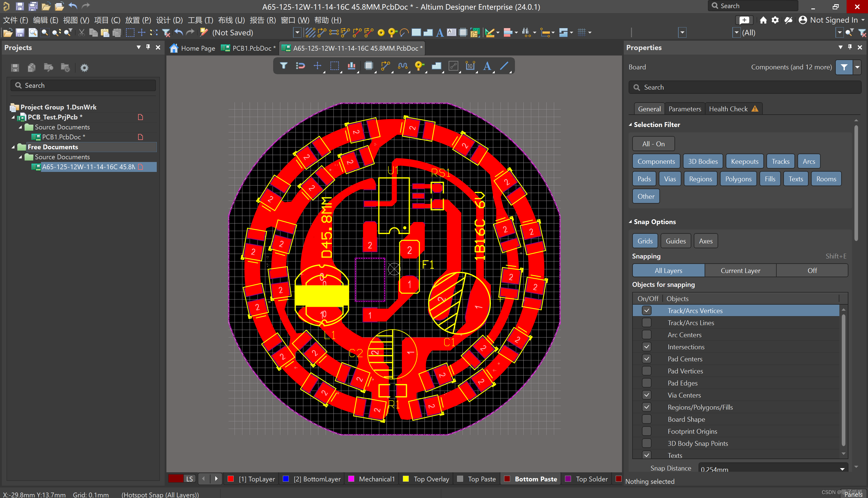Check the Board Shape snapping checkbox
Image resolution: width=868 pixels, height=498 pixels.
pos(646,419)
